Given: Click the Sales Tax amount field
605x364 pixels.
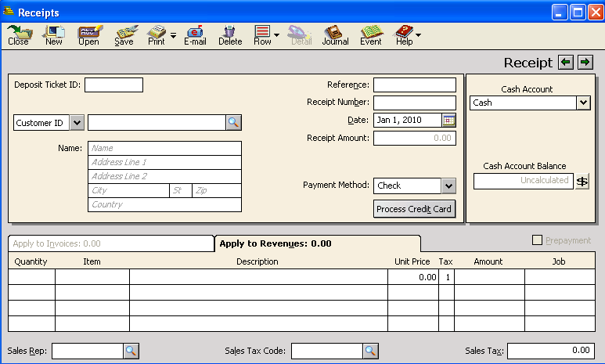Looking at the screenshot, I should pos(551,351).
